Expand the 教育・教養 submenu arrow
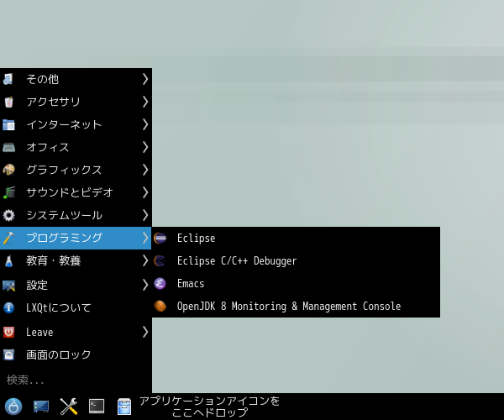This screenshot has height=420, width=504. point(145,260)
